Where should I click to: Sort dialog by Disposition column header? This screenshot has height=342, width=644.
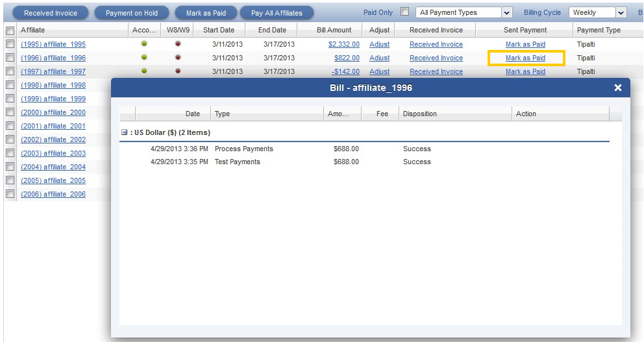[419, 114]
